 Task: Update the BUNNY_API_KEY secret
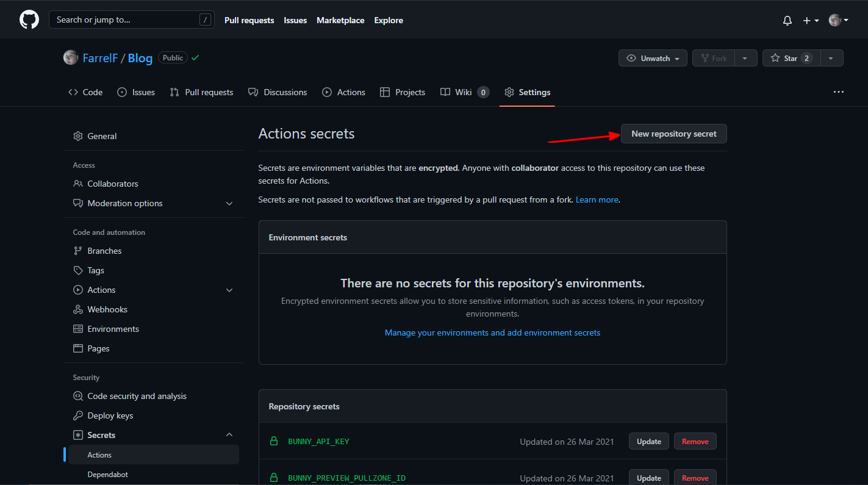[649, 441]
